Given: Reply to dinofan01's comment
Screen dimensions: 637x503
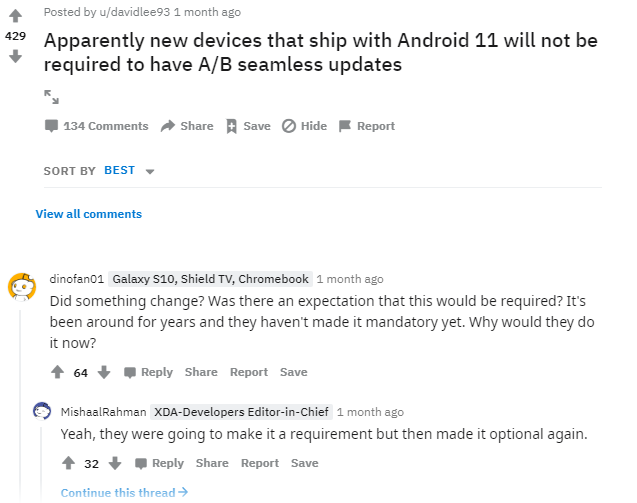Looking at the screenshot, I should click(148, 372).
